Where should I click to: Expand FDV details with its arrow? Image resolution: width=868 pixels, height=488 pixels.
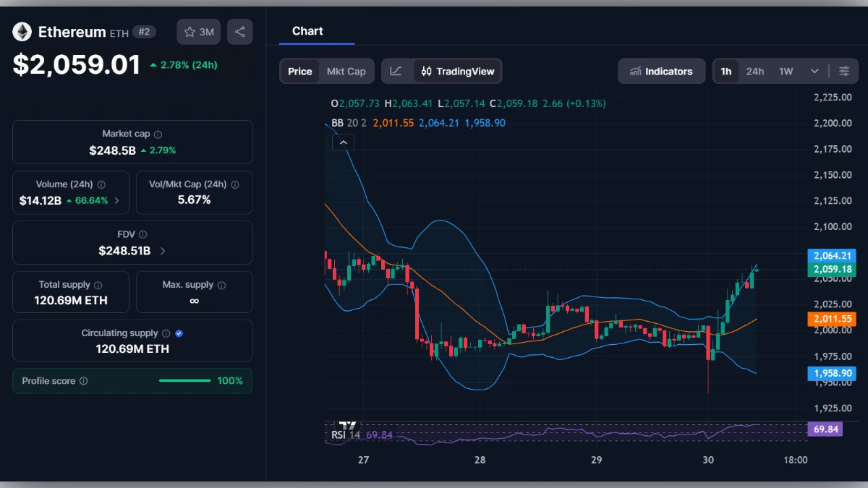(x=163, y=251)
